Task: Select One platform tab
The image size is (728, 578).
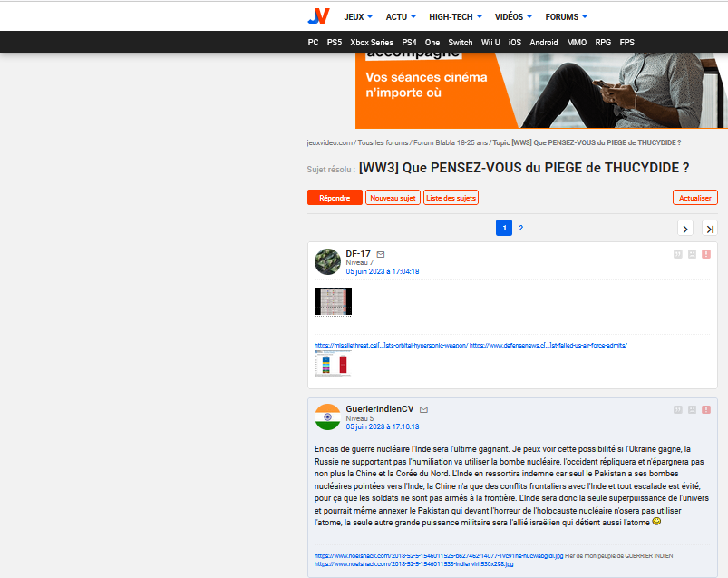Action: pyautogui.click(x=432, y=43)
